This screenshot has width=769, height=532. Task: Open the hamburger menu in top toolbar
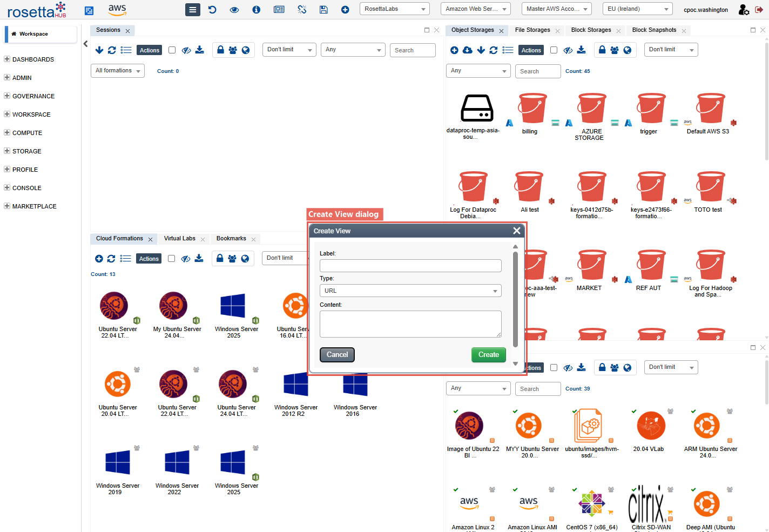tap(192, 9)
